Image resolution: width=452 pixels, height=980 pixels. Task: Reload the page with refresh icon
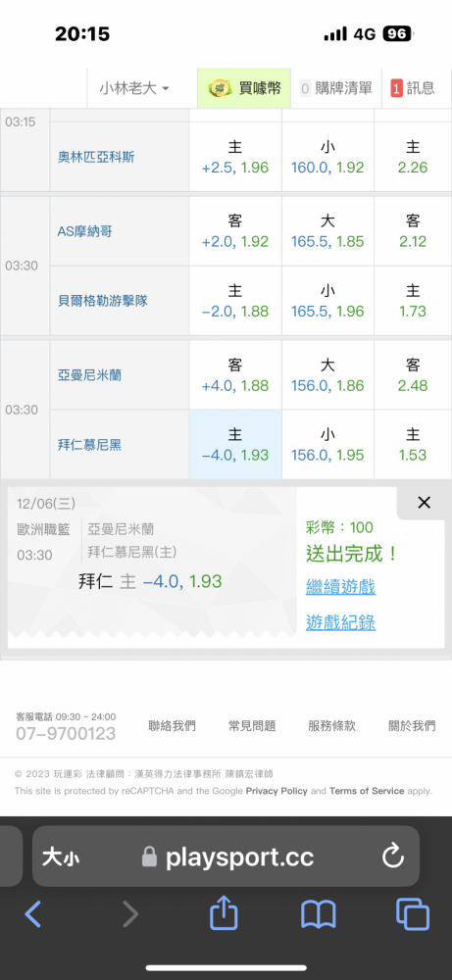[x=393, y=857]
